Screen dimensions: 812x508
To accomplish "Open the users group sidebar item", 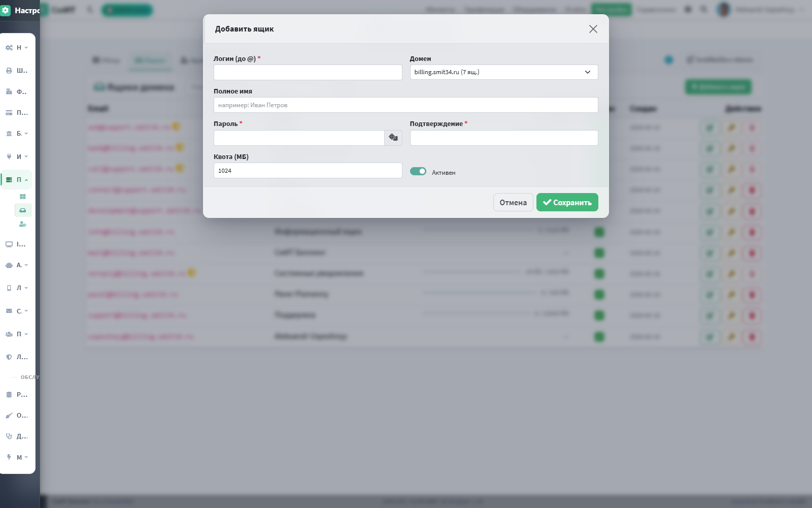I will pos(9,334).
